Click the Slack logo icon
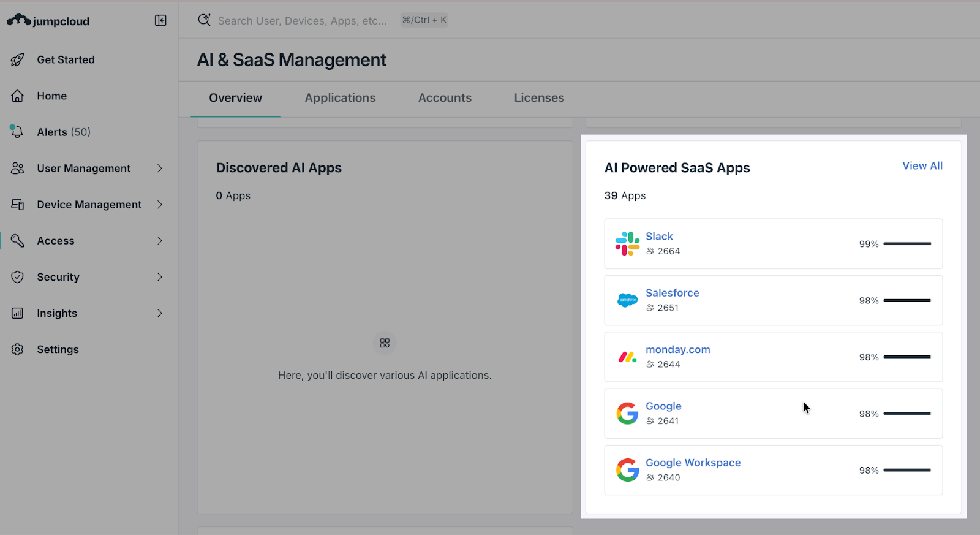Screen dimensions: 980x535 click(627, 244)
